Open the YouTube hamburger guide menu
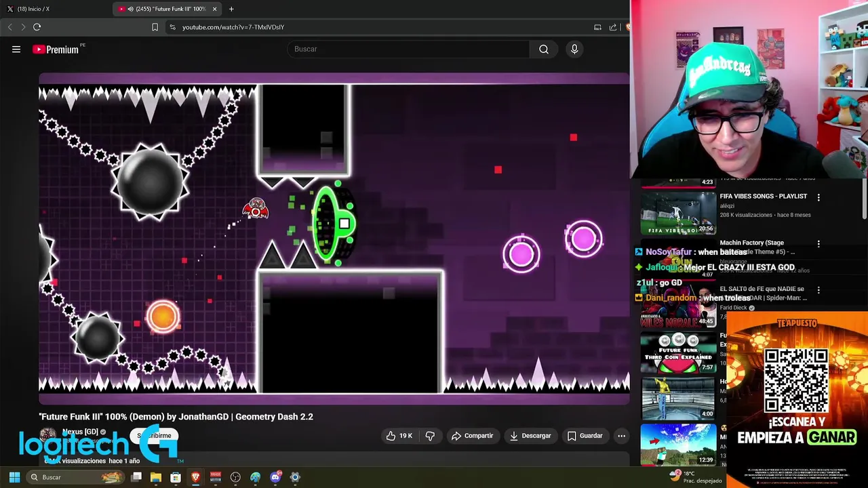The image size is (868, 488). [16, 49]
